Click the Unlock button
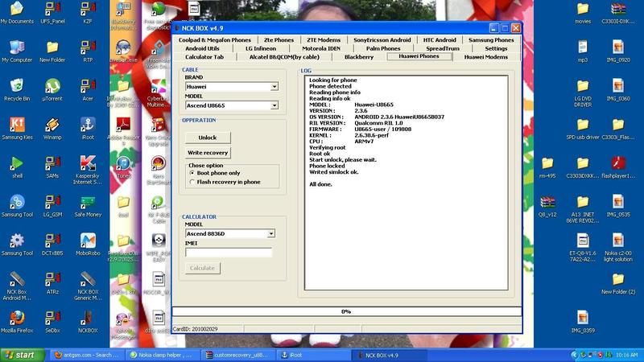644x362 pixels. tap(208, 138)
